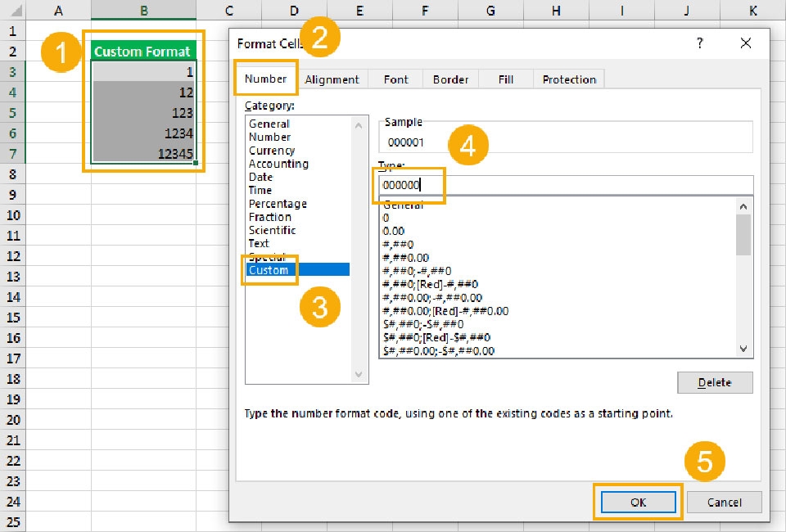
Task: Click Category list scroll down arrow
Action: (359, 374)
